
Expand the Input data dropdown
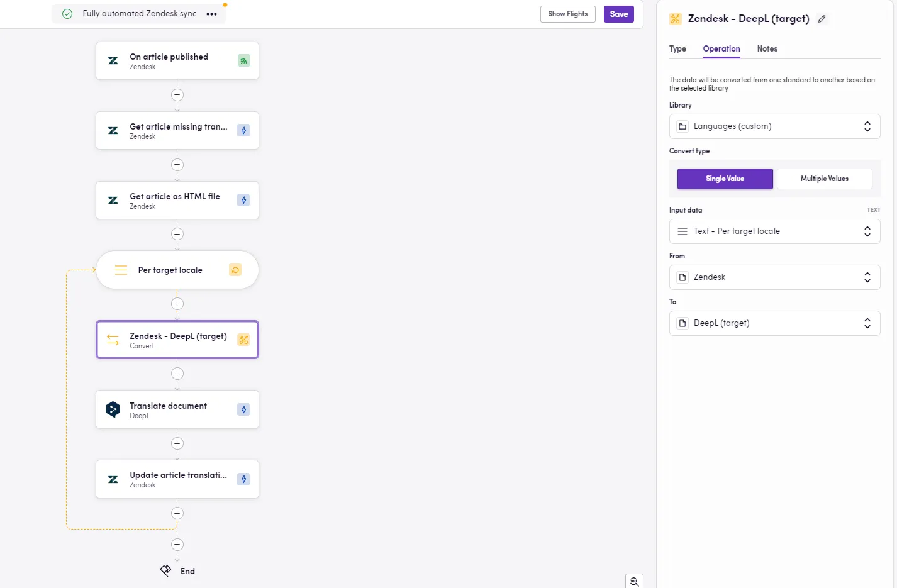[x=774, y=231]
